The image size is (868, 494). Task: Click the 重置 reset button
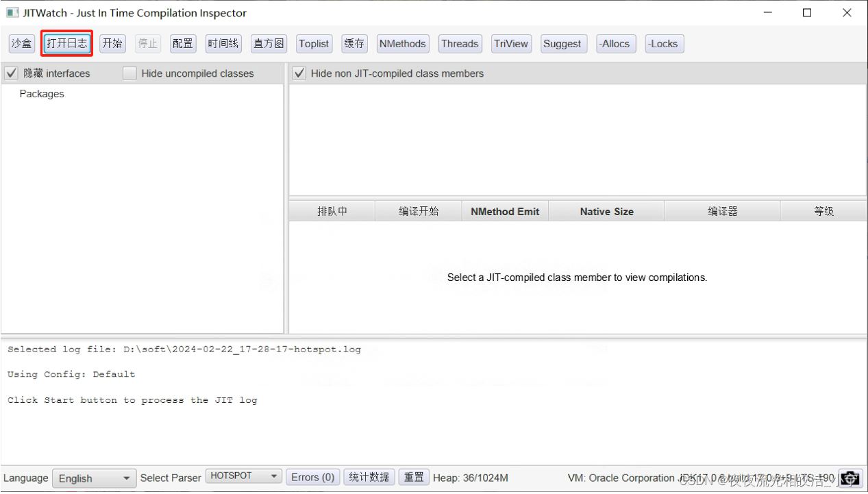point(414,478)
